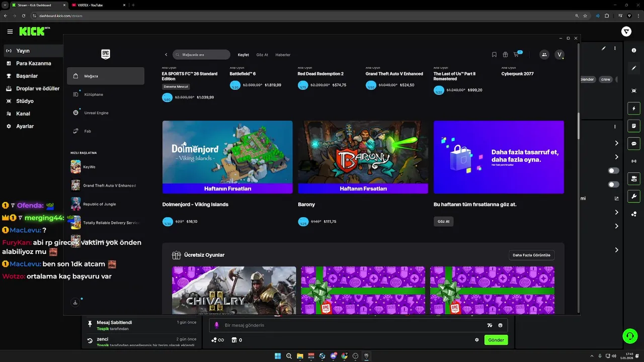Open the emoji picker in chat input
644x362 pixels.
500,325
